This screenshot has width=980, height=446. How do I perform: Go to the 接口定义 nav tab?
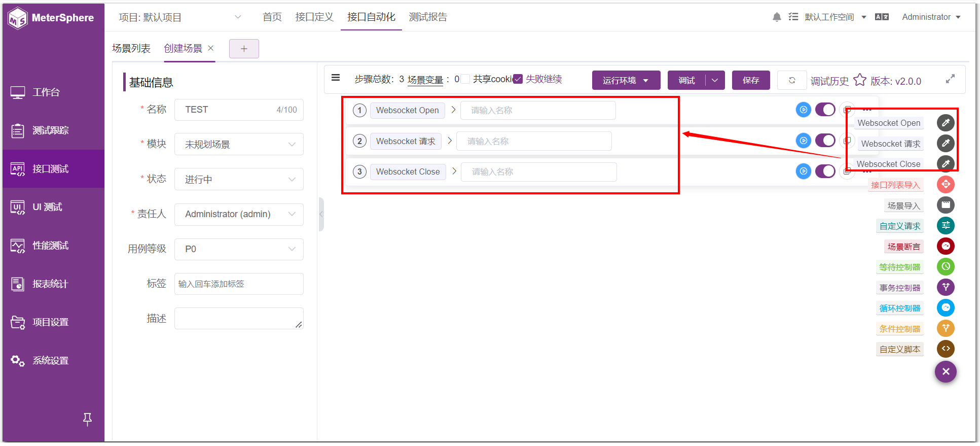[x=314, y=17]
